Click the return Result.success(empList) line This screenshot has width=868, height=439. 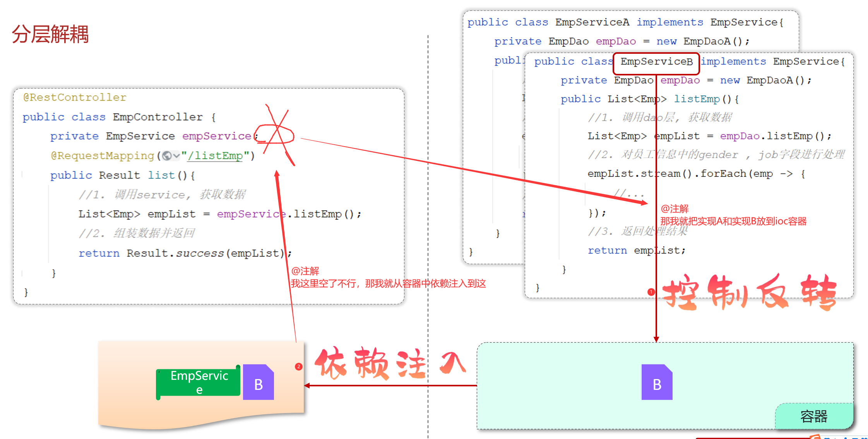pyautogui.click(x=185, y=253)
